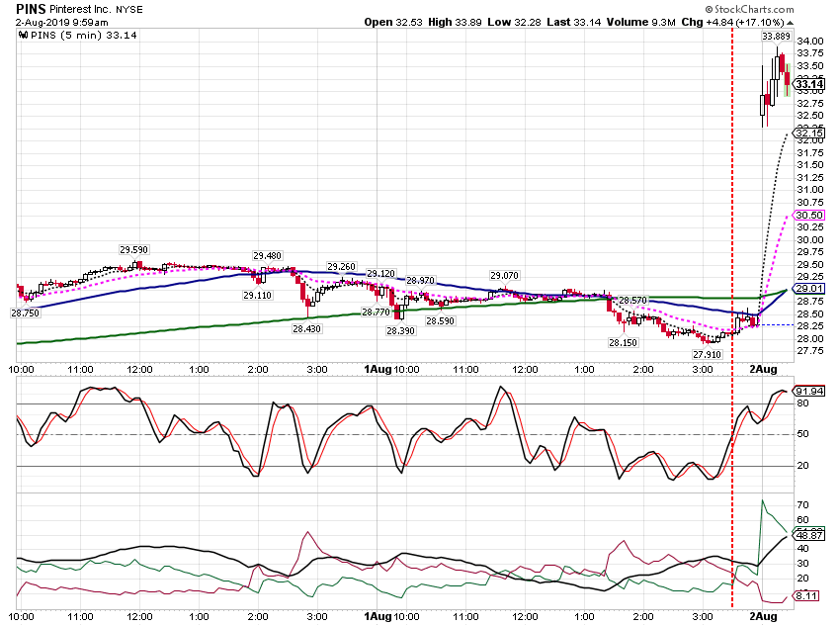
Task: Click the boxed 33.14 last-price tag on the price axis
Action: coord(808,84)
